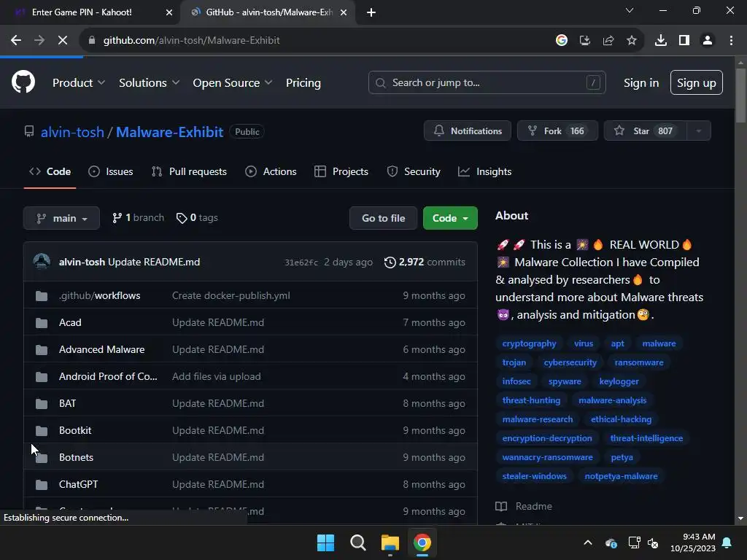Open Security tab
The width and height of the screenshot is (747, 560).
click(x=414, y=171)
